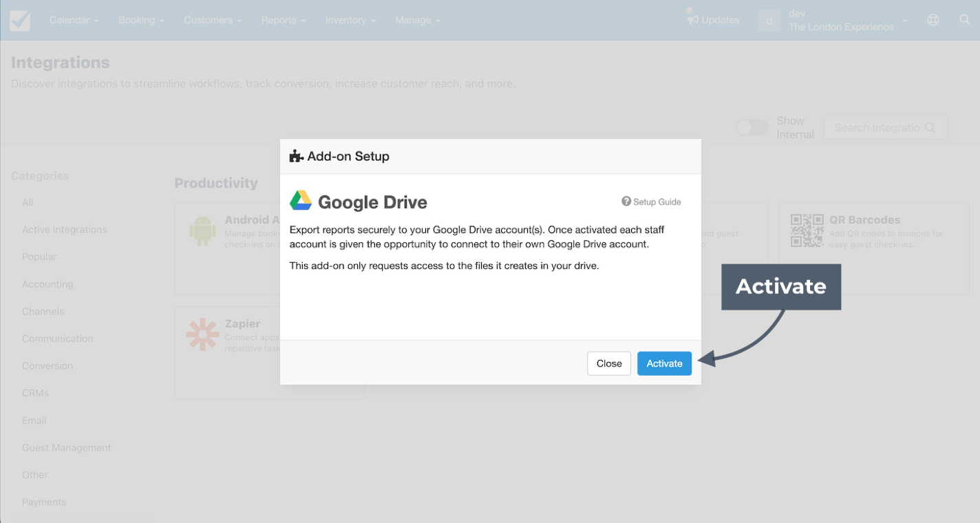
Task: Open the Manage dropdown menu
Action: 418,21
